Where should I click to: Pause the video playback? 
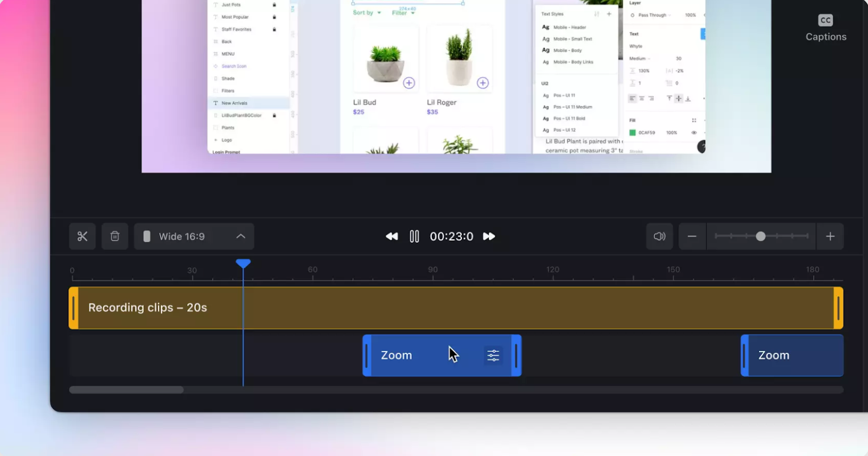414,236
